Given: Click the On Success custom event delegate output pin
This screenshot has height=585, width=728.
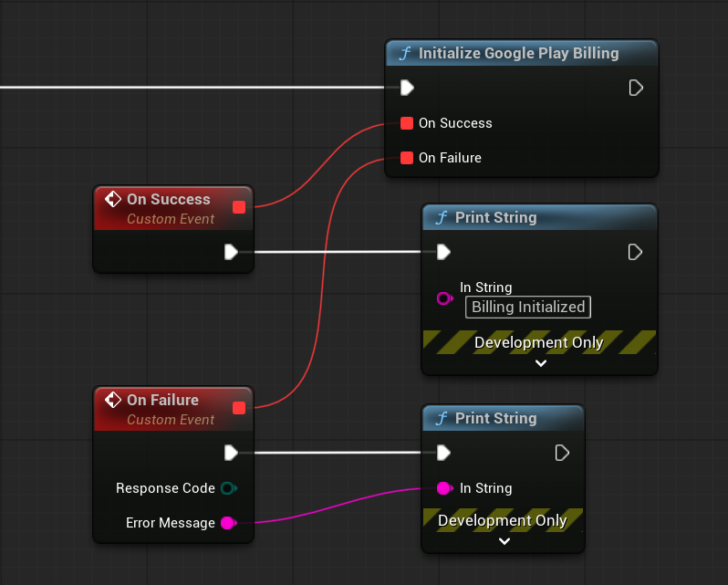Looking at the screenshot, I should click(x=239, y=207).
